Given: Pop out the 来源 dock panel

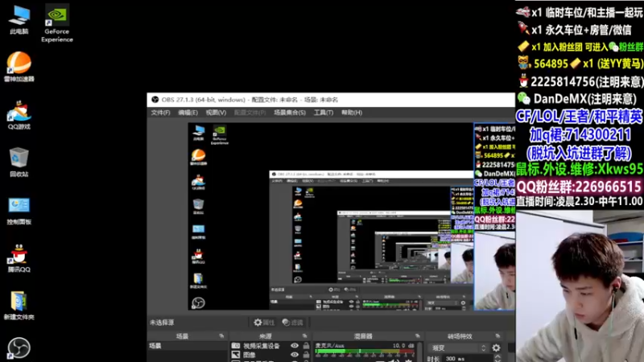Looking at the screenshot, I should 305,336.
